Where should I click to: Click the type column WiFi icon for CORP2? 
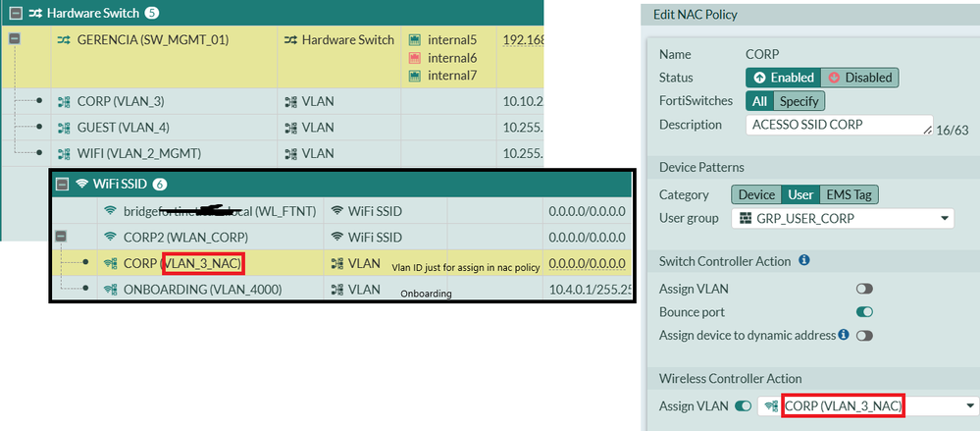pos(336,237)
